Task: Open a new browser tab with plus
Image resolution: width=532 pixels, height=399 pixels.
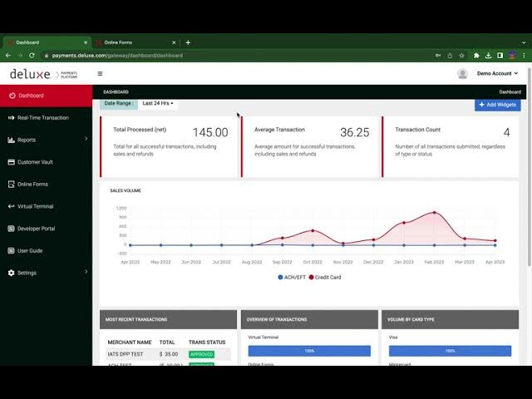Action: [188, 42]
